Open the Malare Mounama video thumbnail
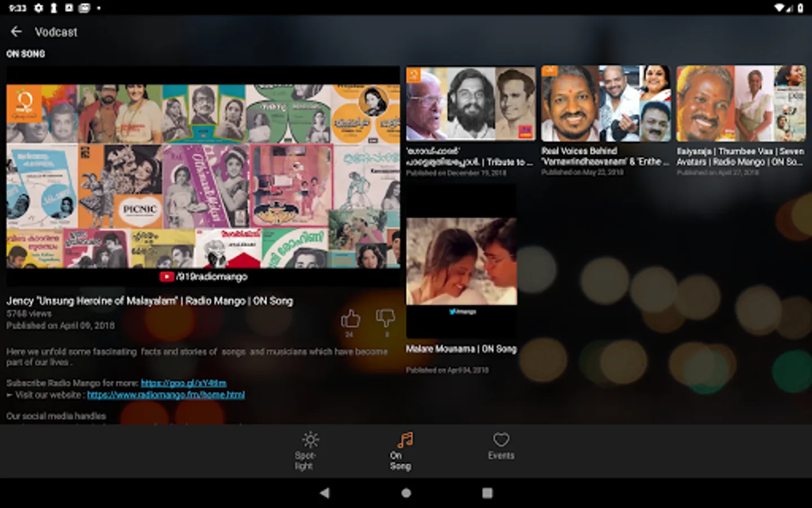 click(x=461, y=261)
